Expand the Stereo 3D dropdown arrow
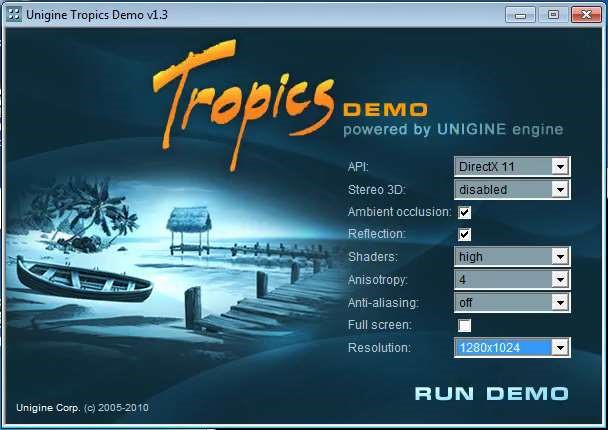608x430 pixels. click(560, 190)
